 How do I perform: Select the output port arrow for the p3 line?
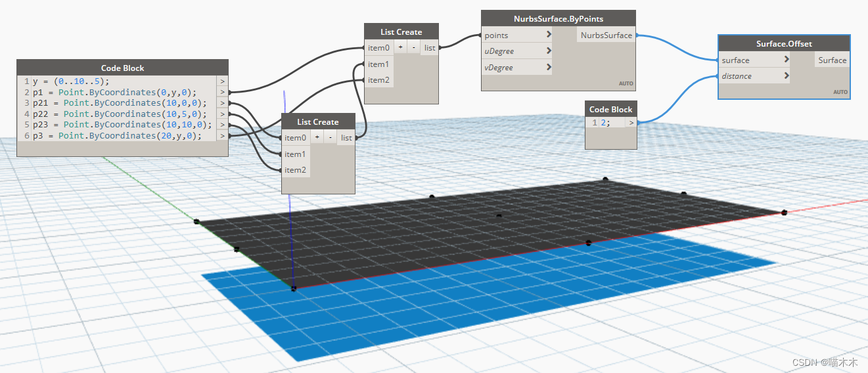click(x=222, y=135)
